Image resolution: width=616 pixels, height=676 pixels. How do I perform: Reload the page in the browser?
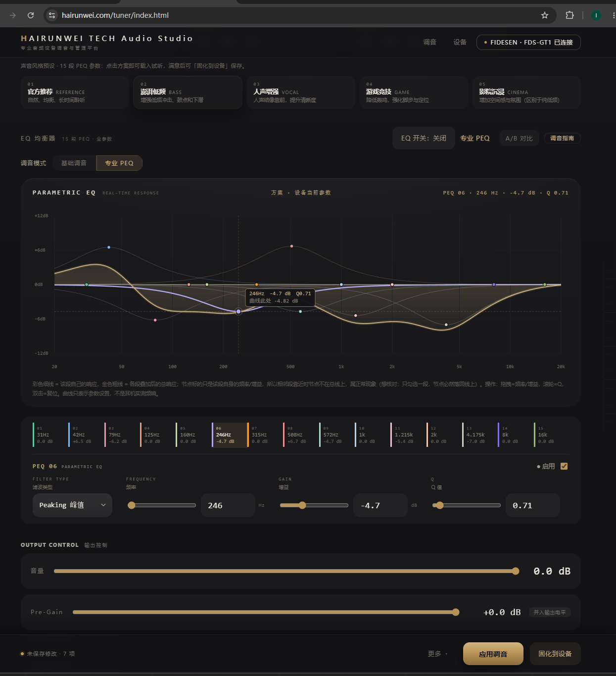(31, 15)
